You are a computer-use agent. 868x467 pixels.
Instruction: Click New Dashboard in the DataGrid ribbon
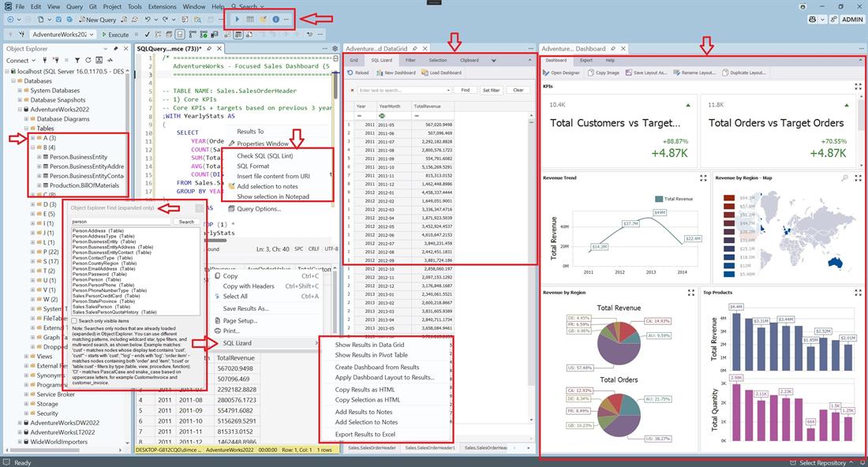click(x=396, y=73)
